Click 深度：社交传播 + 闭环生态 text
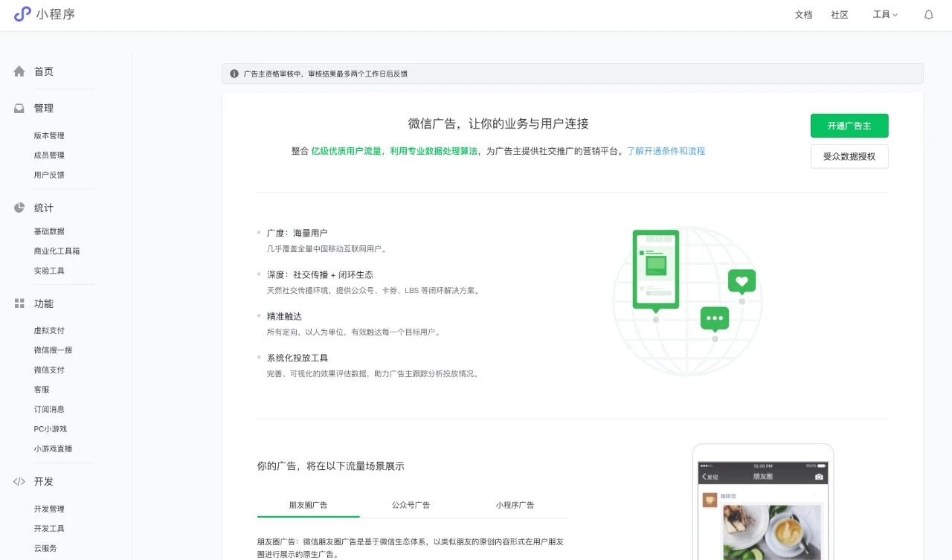The height and width of the screenshot is (560, 952). (x=320, y=274)
